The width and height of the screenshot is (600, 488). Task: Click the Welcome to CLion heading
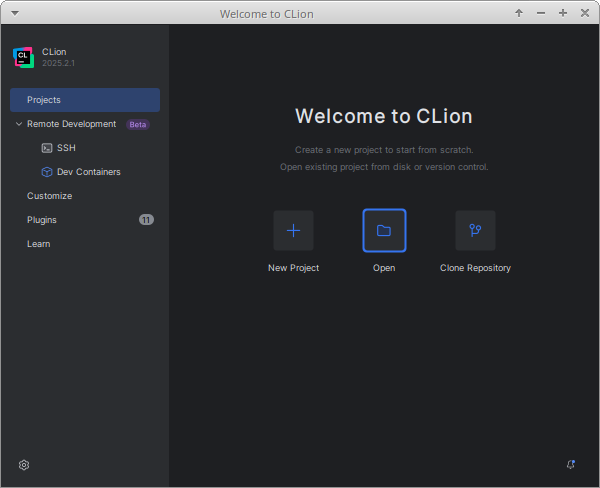pos(384,116)
